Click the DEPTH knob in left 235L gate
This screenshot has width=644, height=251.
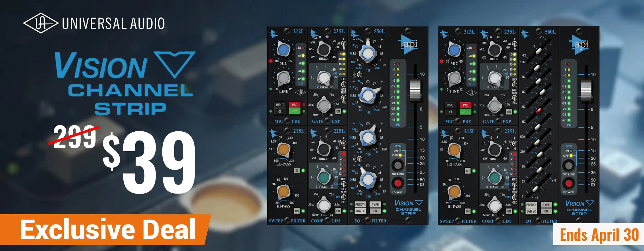tap(324, 77)
